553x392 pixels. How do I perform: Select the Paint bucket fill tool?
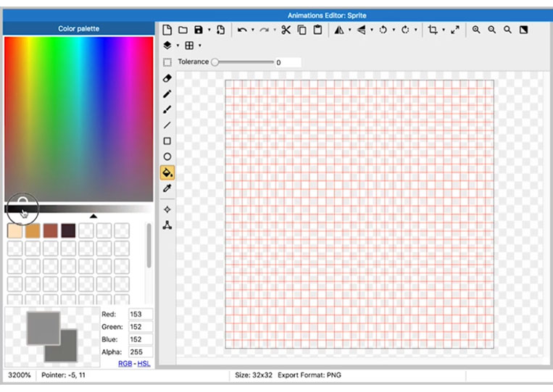coord(167,172)
